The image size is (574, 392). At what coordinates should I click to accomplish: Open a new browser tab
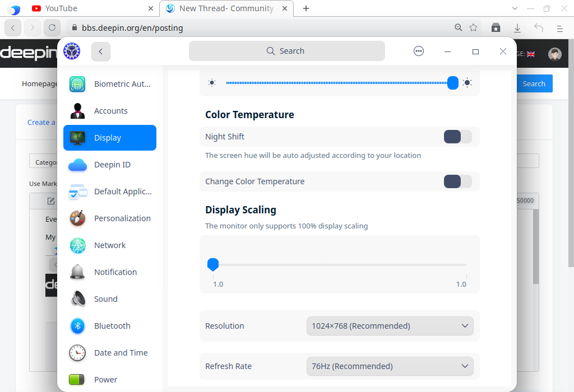pos(306,8)
